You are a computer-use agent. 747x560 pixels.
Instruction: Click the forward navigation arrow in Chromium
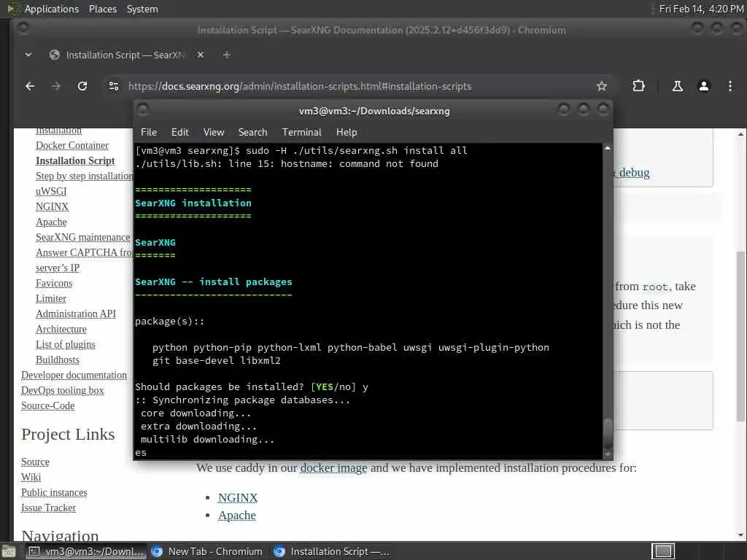coord(55,86)
